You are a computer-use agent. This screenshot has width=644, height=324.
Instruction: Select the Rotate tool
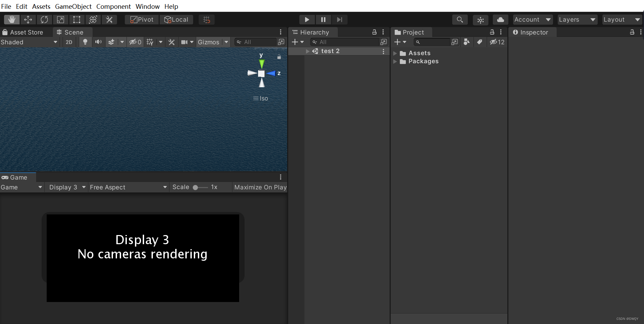44,20
